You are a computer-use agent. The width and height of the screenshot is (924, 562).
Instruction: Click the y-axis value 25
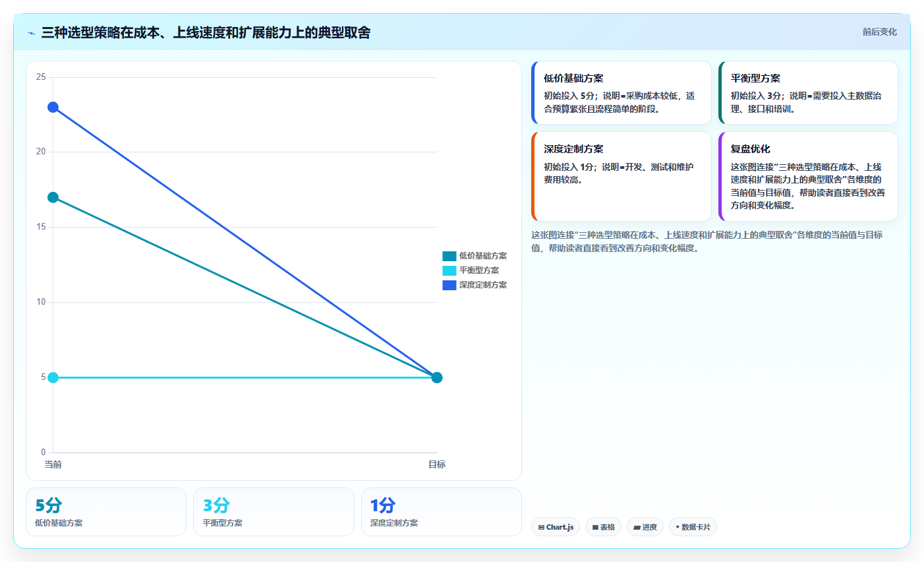click(41, 77)
